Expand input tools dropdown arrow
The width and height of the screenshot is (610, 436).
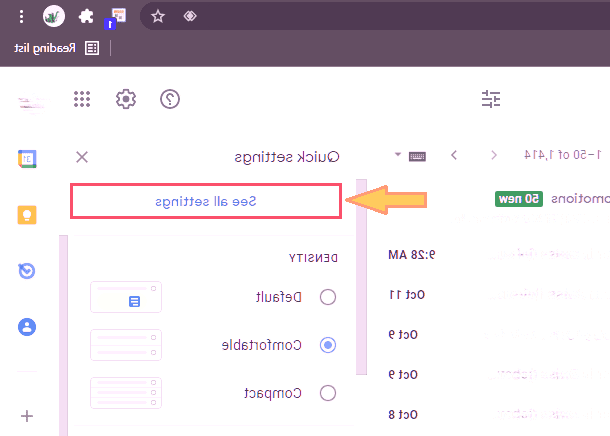(397, 155)
